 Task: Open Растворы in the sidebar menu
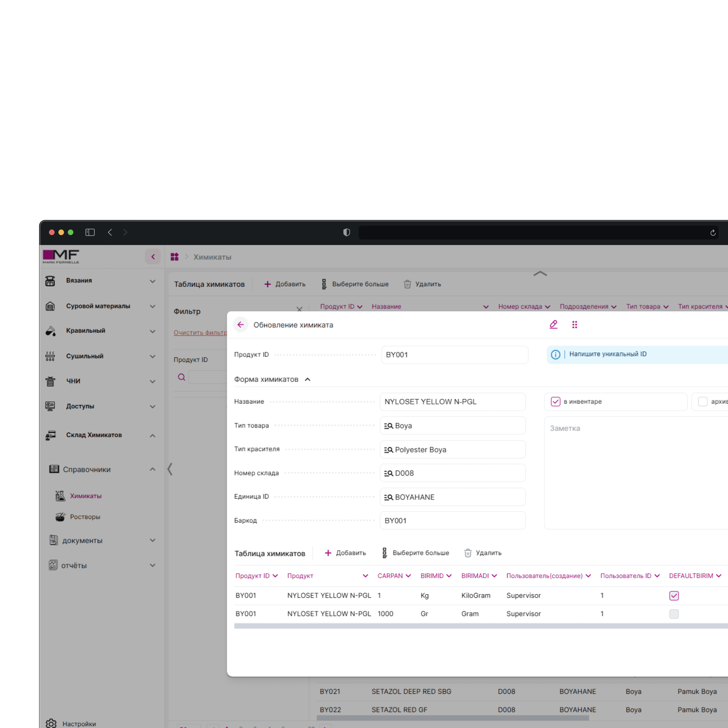(x=85, y=517)
